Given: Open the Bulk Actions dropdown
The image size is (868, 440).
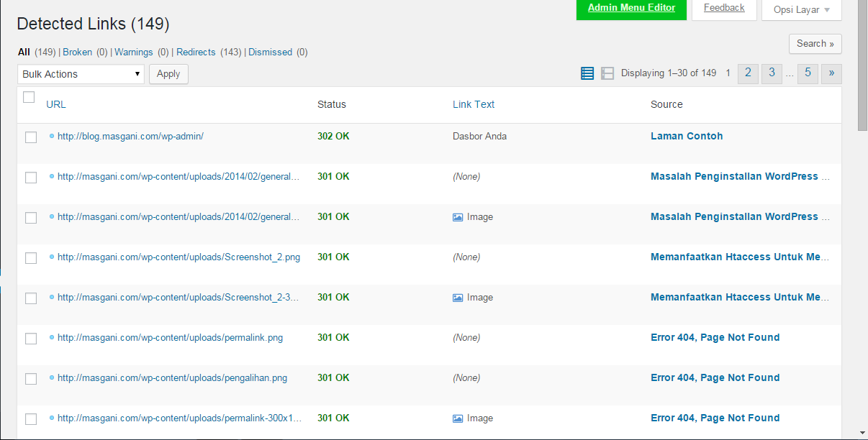Looking at the screenshot, I should click(81, 74).
